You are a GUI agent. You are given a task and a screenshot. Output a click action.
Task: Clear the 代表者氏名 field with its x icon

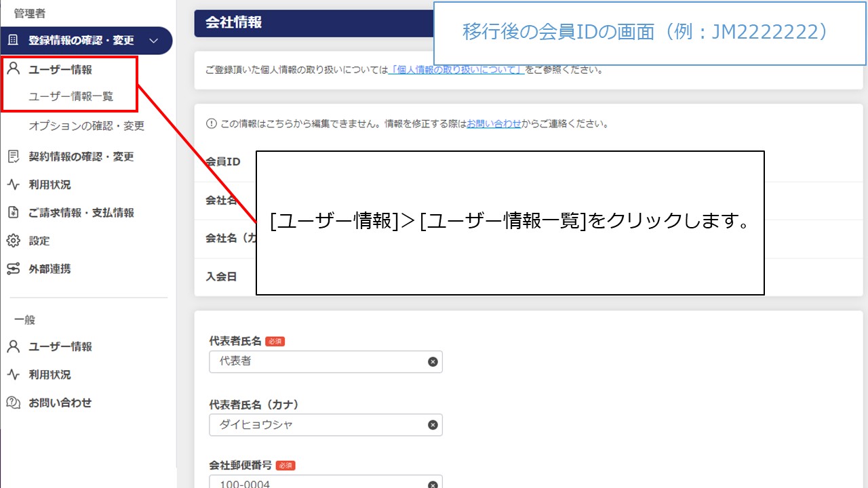433,362
